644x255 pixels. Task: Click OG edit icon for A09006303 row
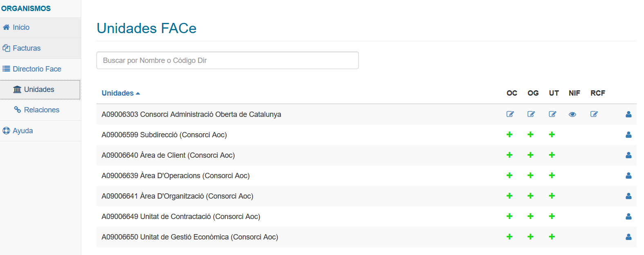[531, 114]
